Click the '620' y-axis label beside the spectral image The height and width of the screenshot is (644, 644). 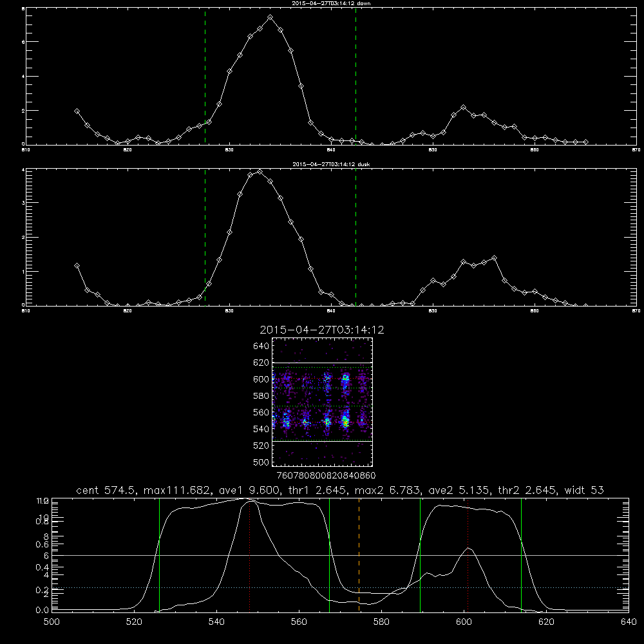click(261, 363)
